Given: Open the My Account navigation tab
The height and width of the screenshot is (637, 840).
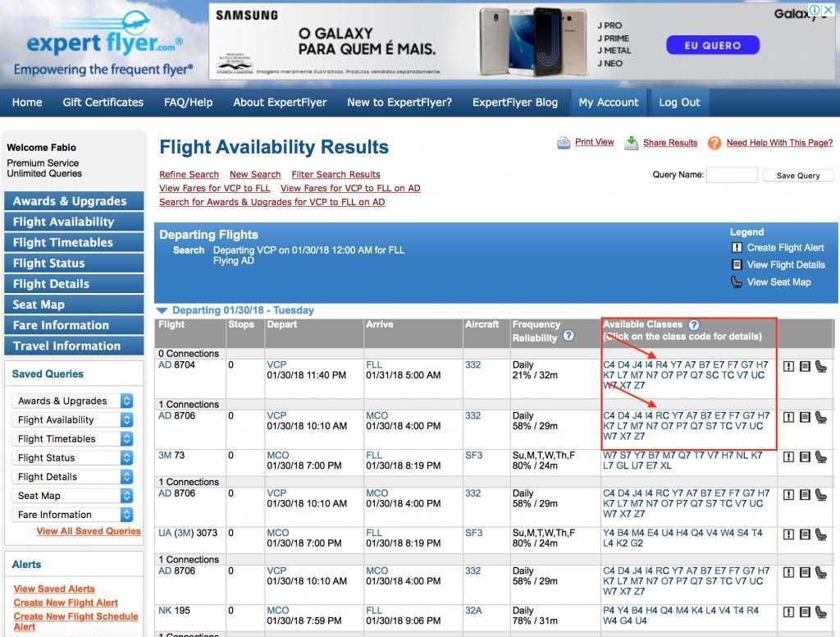Looking at the screenshot, I should click(x=609, y=103).
